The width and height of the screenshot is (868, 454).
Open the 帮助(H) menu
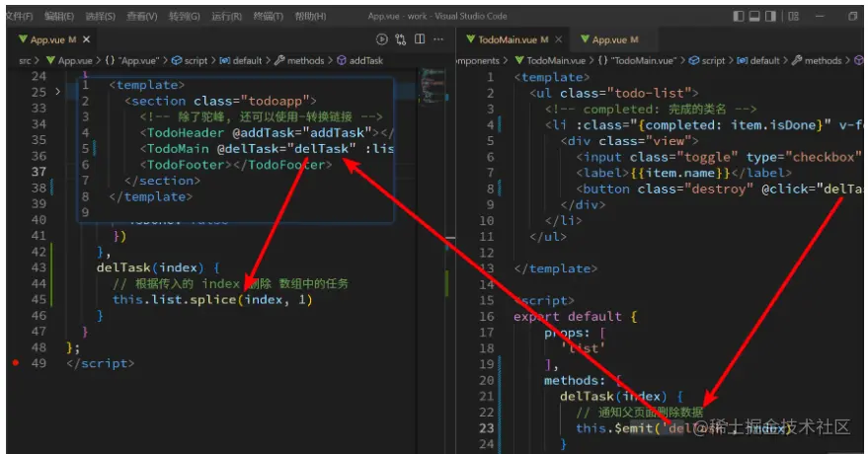(310, 16)
